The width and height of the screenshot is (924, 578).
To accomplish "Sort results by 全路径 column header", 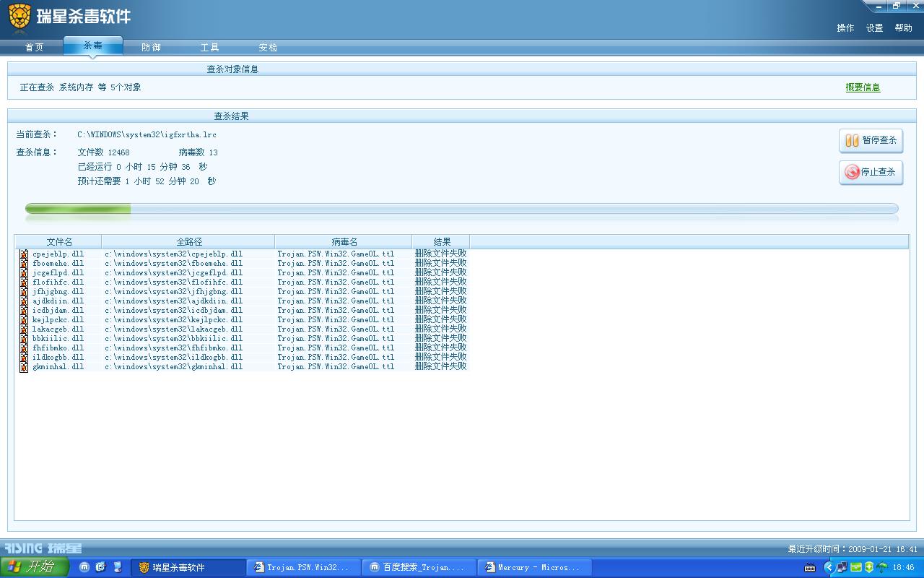I will (188, 242).
